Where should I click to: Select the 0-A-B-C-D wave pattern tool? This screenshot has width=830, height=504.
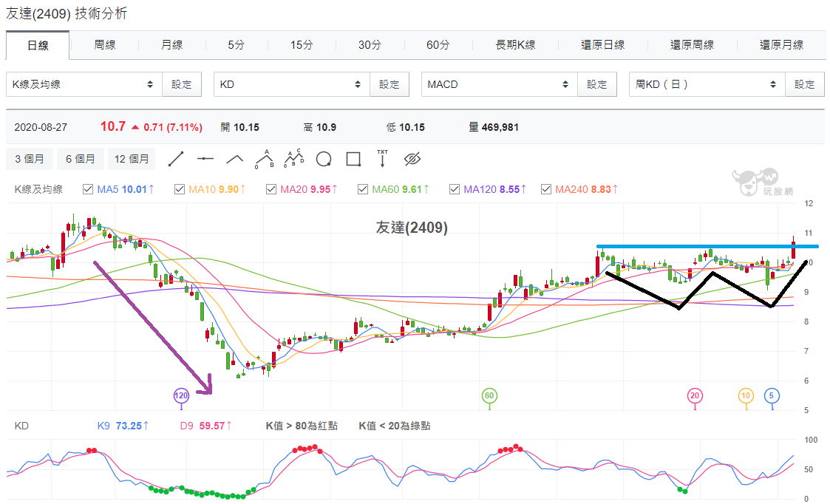click(x=293, y=159)
